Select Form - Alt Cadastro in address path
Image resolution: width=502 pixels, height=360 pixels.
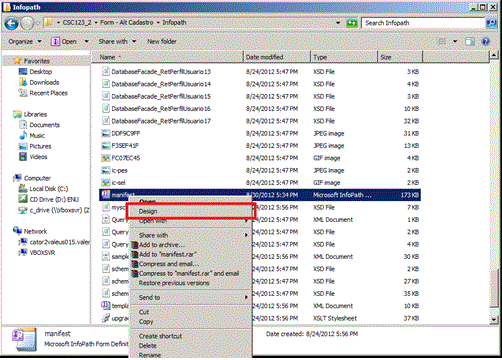pos(127,23)
